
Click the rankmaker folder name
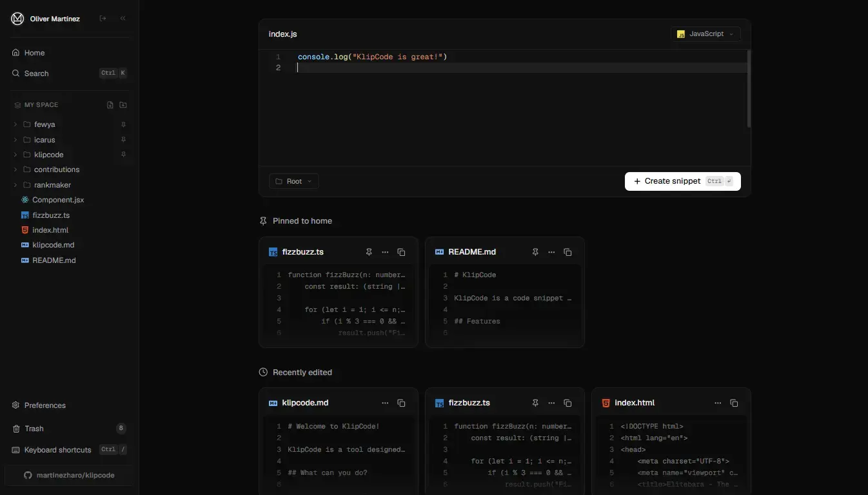(x=52, y=185)
